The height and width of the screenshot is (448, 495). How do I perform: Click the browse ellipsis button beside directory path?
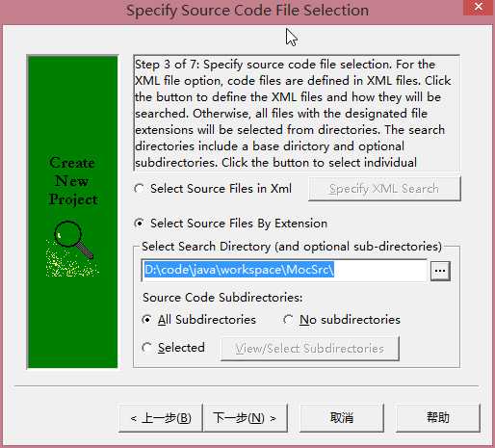click(x=440, y=271)
